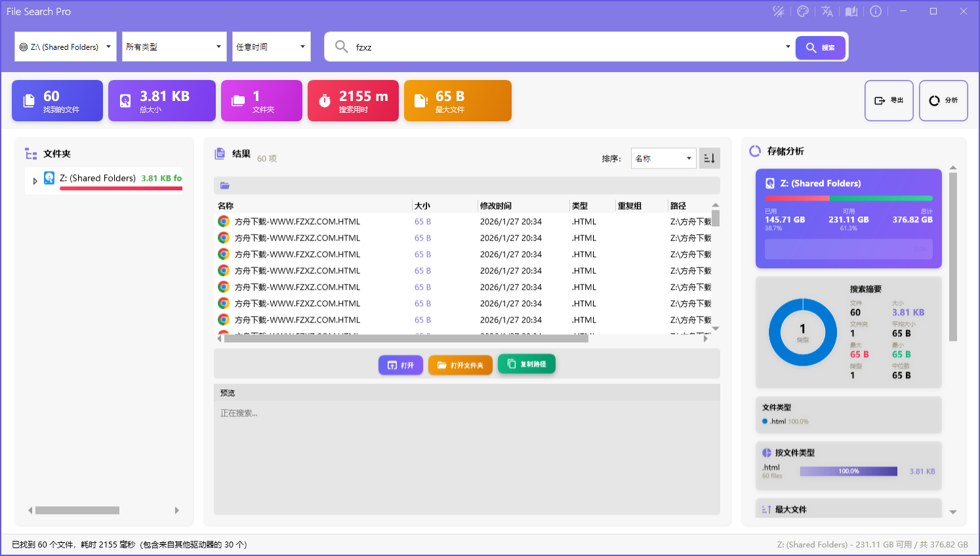Click the 导出 export button
This screenshot has width=980, height=556.
pos(889,100)
